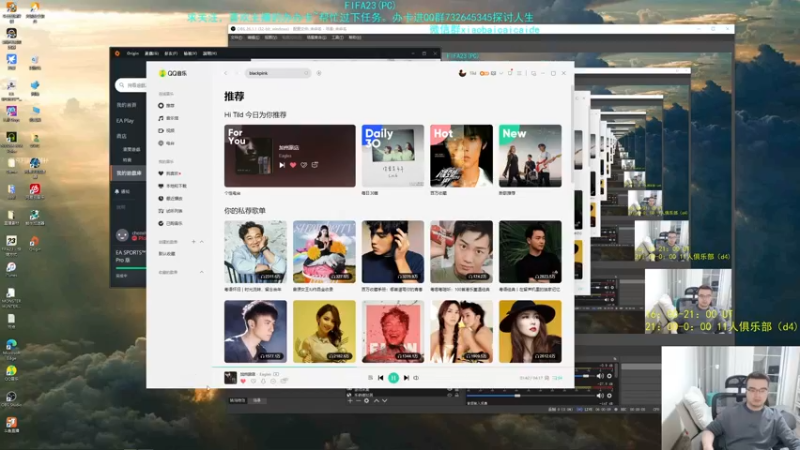Open the user avatar profile in QQ Music
This screenshot has width=800, height=450.
tap(462, 73)
